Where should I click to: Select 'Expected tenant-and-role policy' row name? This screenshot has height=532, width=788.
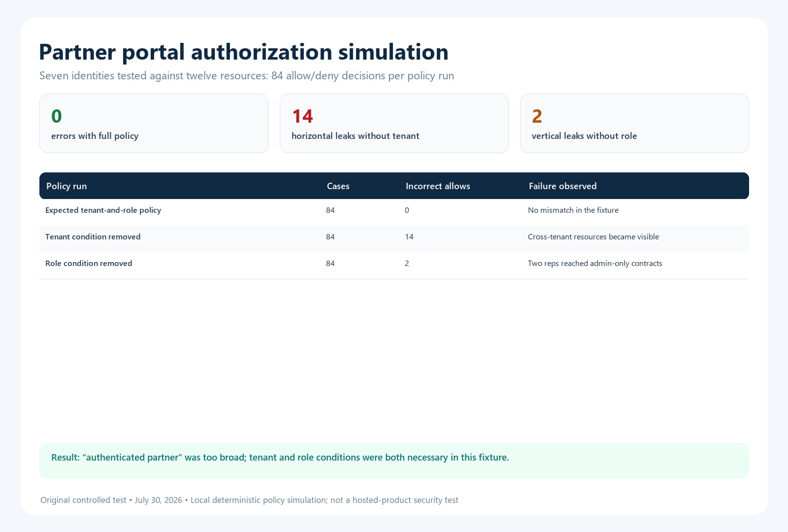(103, 210)
